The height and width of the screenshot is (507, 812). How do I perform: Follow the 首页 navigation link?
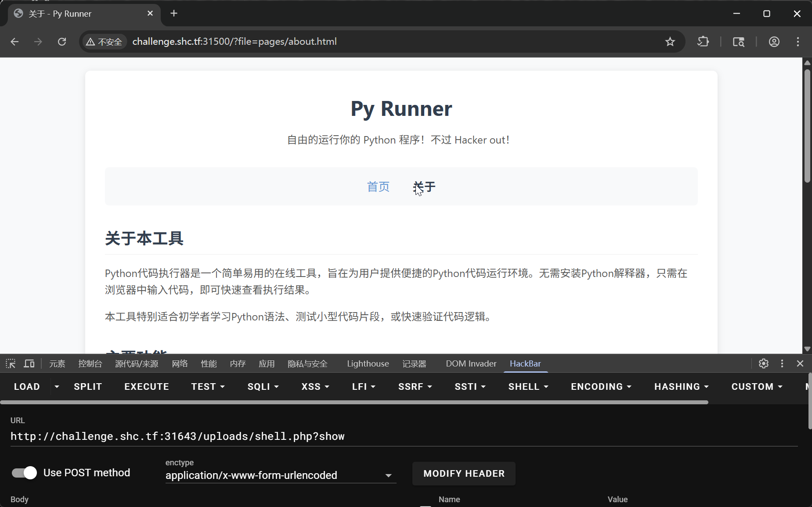[378, 187]
